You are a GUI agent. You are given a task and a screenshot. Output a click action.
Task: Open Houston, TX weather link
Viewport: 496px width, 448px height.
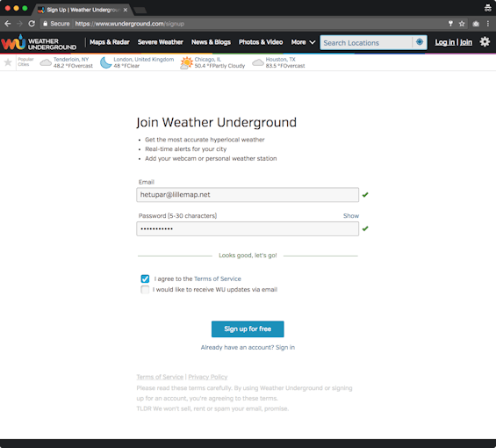pyautogui.click(x=281, y=59)
